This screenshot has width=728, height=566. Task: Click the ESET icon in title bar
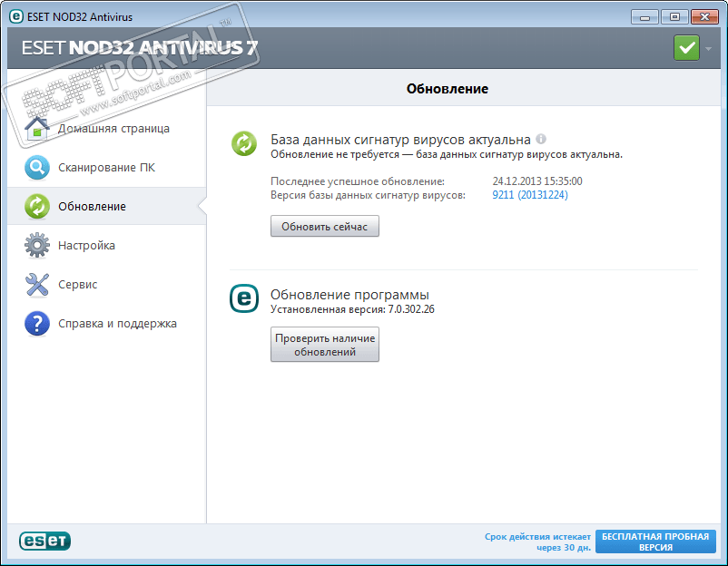pyautogui.click(x=16, y=16)
